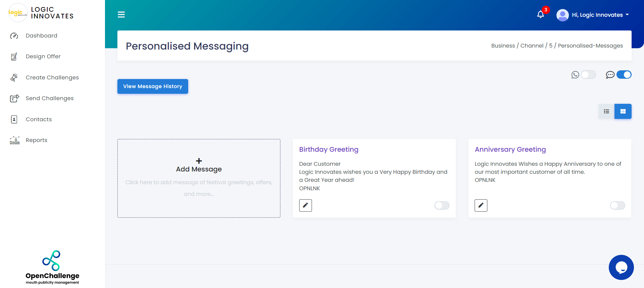This screenshot has width=644, height=288.
Task: Open Create Challenges in the sidebar
Action: click(x=52, y=77)
